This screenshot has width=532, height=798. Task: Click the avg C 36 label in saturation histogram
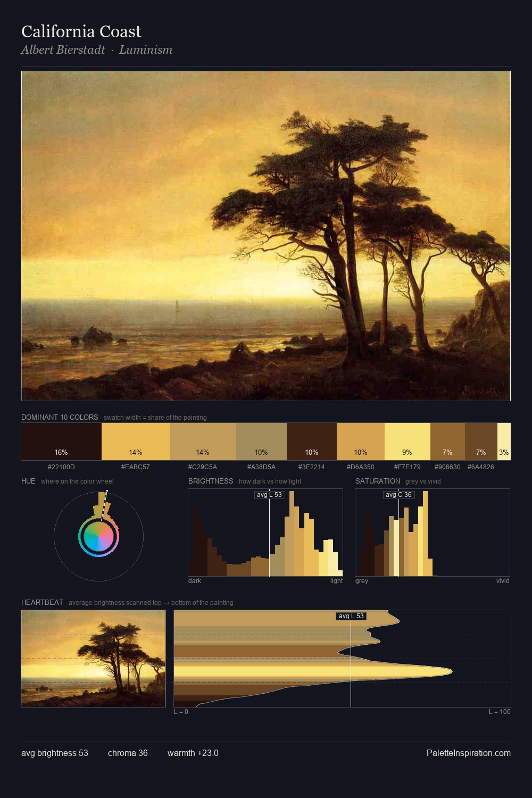point(398,495)
